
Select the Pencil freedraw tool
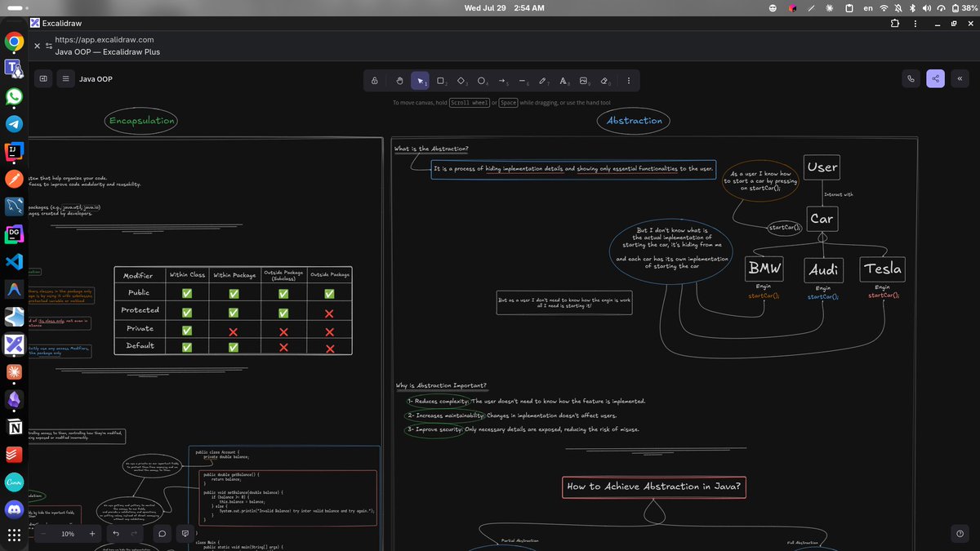point(544,81)
